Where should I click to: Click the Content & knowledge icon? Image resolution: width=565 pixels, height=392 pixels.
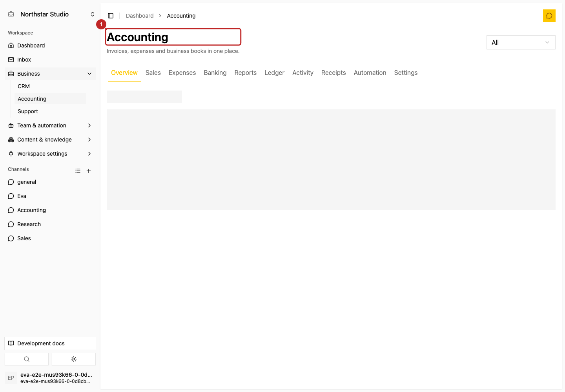(x=11, y=140)
